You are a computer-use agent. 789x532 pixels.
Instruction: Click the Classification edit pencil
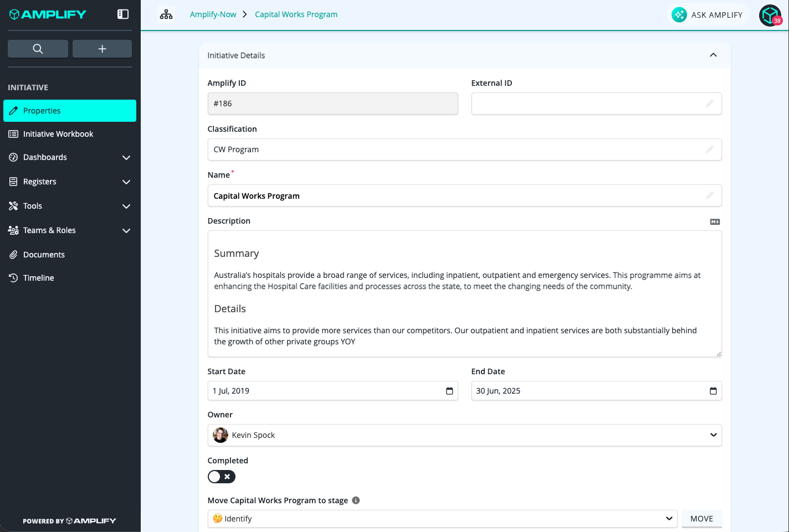tap(710, 149)
